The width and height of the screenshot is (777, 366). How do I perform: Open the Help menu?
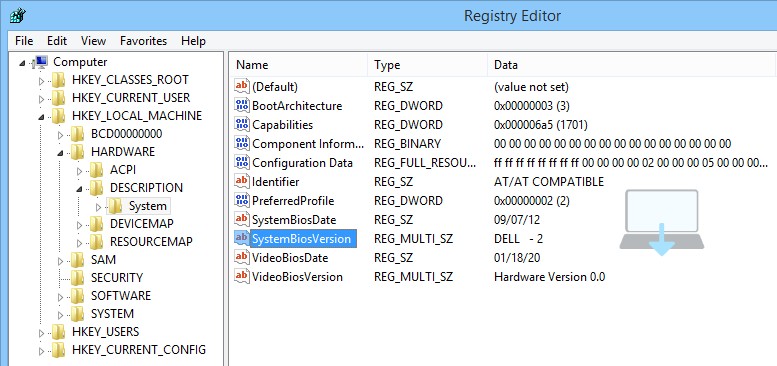(x=193, y=41)
